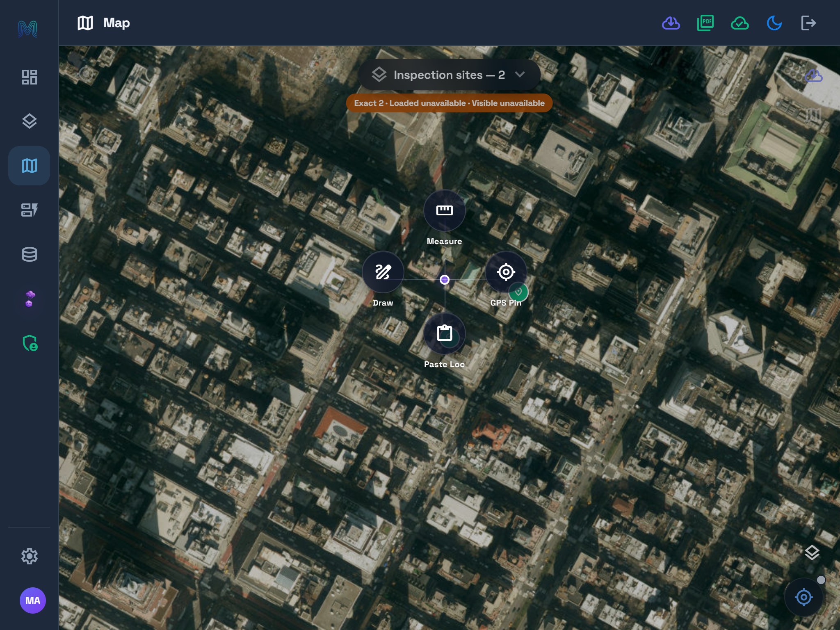Select the active Map item in sidebar
The width and height of the screenshot is (840, 630).
(29, 166)
